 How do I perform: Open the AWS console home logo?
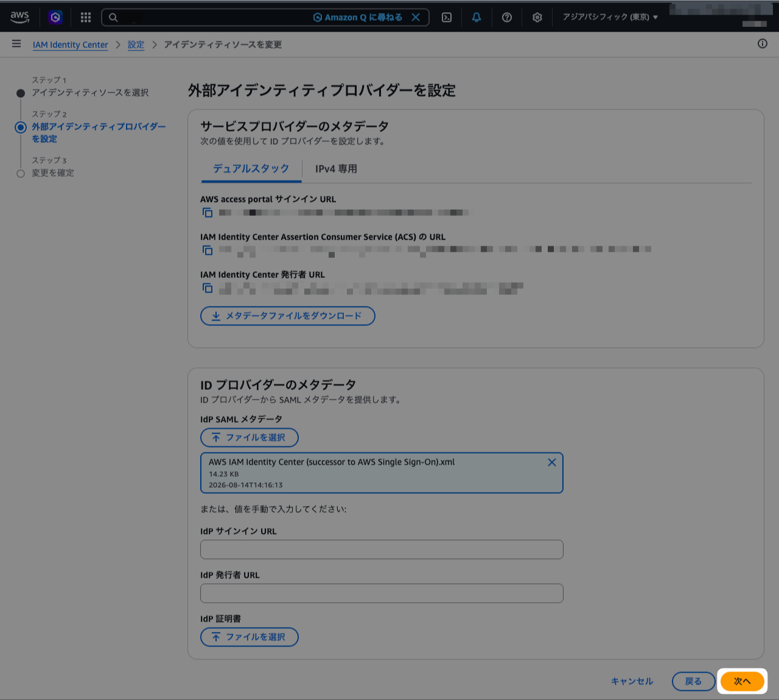[x=19, y=17]
